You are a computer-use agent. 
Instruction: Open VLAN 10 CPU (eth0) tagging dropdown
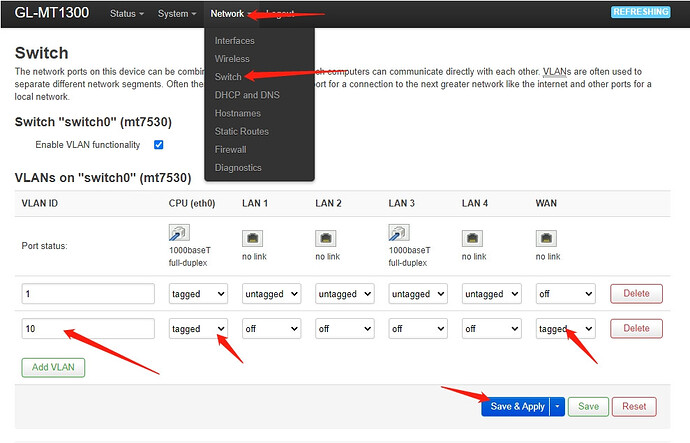click(198, 328)
